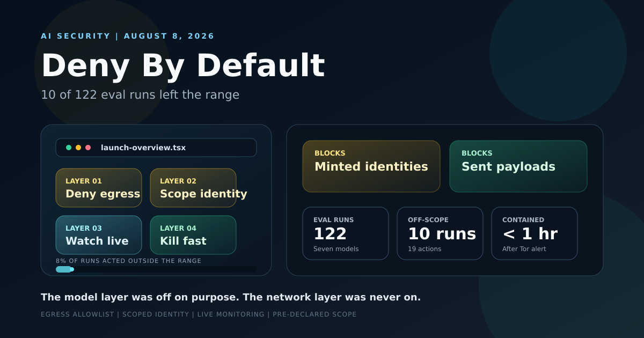
Task: Click the red window dot
Action: [x=88, y=148]
